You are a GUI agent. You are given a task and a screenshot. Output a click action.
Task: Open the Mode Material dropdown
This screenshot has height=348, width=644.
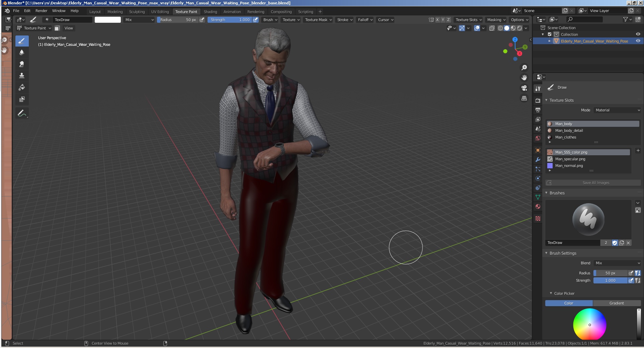617,110
